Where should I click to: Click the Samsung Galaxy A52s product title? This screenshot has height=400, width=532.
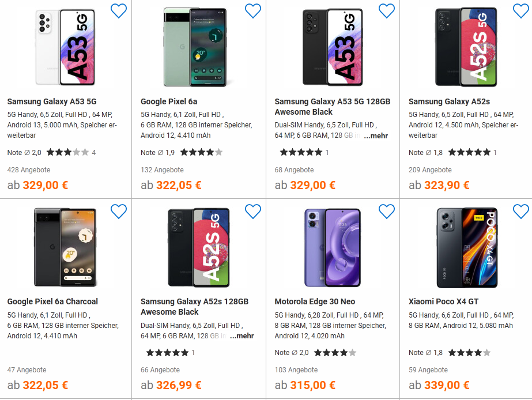coord(449,101)
